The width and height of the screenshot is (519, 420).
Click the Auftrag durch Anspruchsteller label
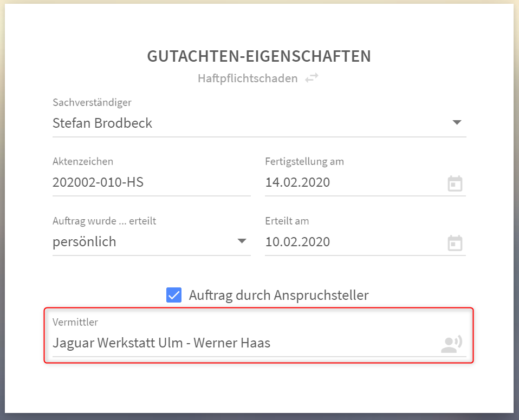point(278,295)
